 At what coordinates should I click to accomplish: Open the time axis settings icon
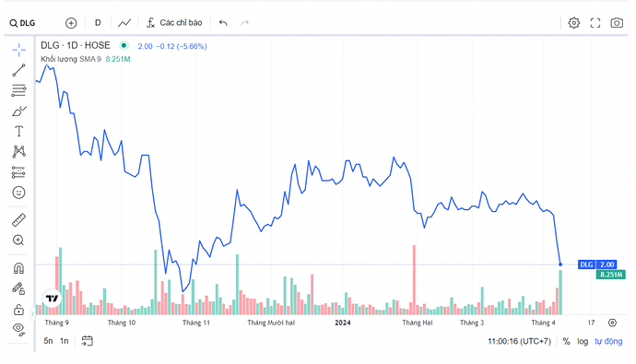pyautogui.click(x=612, y=323)
